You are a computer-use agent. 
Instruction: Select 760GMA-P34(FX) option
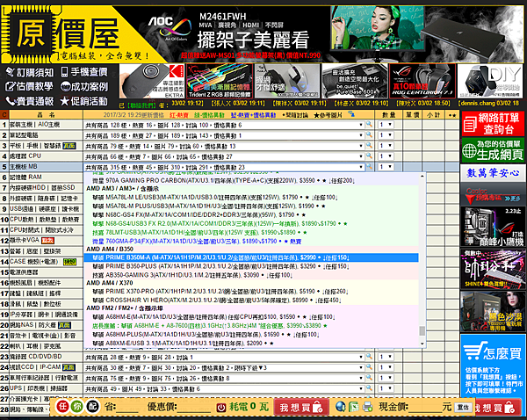251,241
